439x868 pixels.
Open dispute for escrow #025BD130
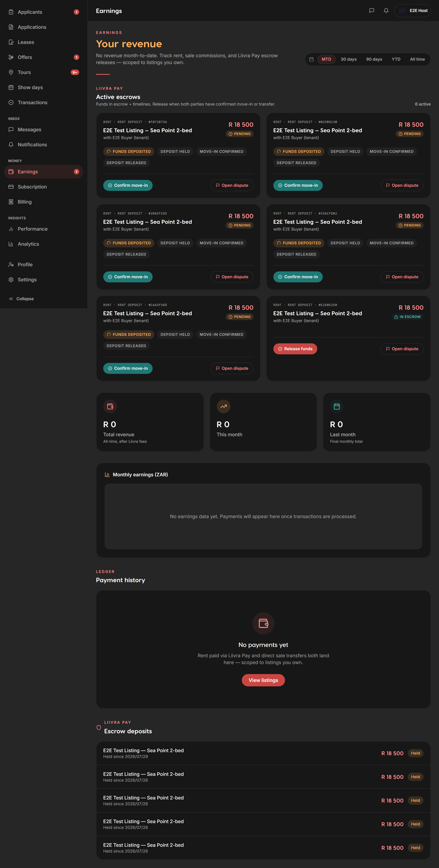[x=402, y=186]
